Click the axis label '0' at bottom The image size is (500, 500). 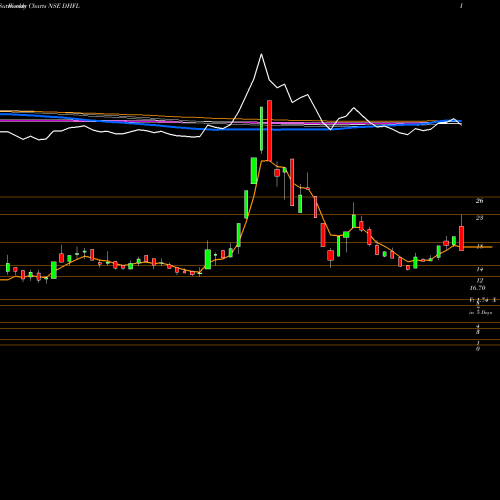[x=478, y=349]
